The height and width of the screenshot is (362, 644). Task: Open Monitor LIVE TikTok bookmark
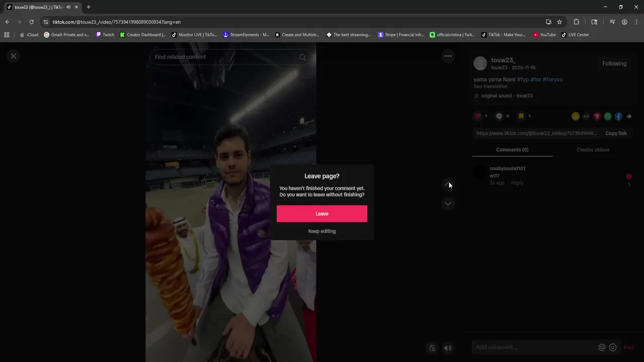point(194,35)
